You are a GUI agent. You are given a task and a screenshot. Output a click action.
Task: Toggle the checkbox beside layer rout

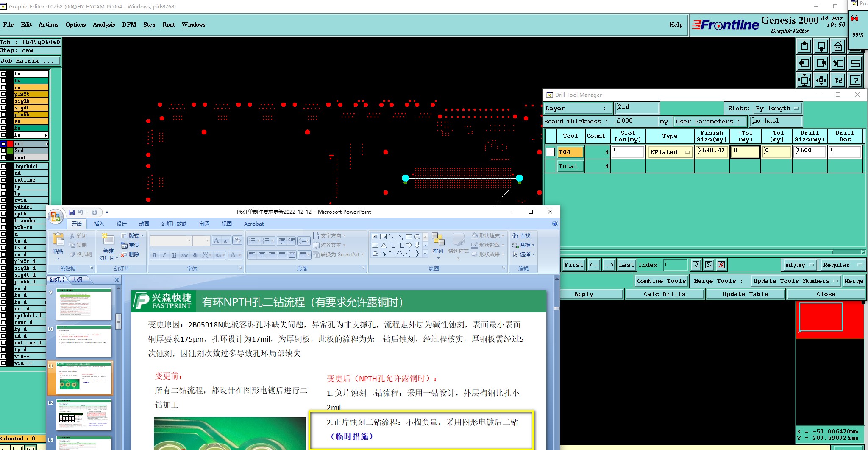[x=3, y=157]
